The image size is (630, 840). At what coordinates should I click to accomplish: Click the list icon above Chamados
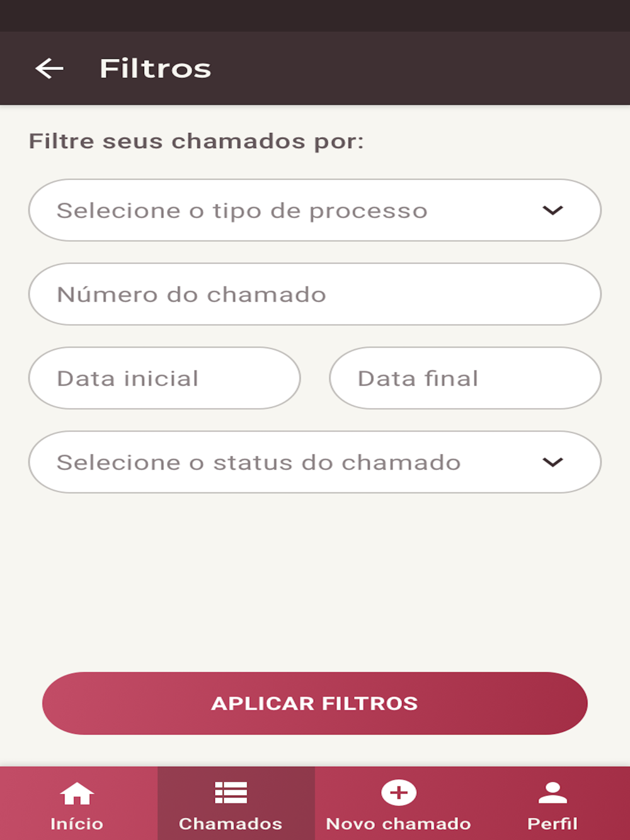[x=231, y=793]
